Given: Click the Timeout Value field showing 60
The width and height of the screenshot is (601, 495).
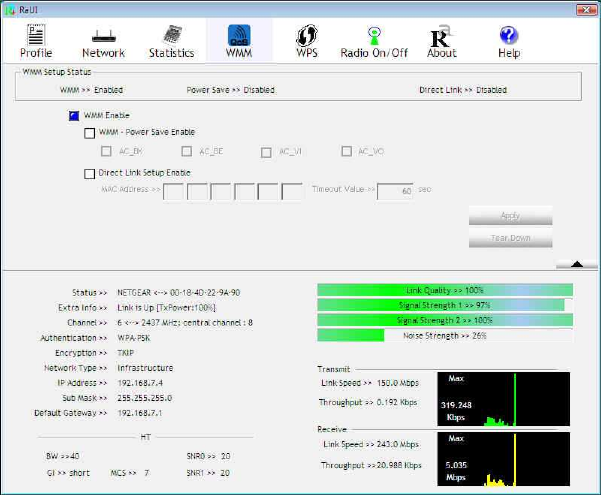Looking at the screenshot, I should point(395,191).
